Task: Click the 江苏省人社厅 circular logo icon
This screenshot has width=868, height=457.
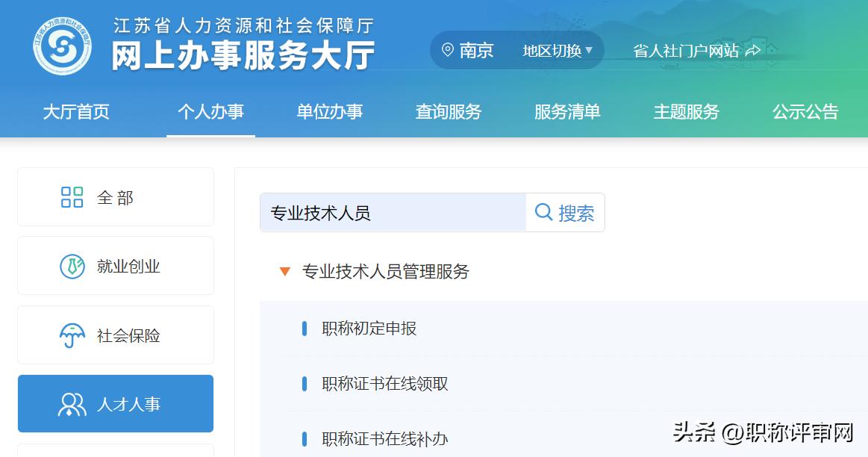Action: click(63, 45)
